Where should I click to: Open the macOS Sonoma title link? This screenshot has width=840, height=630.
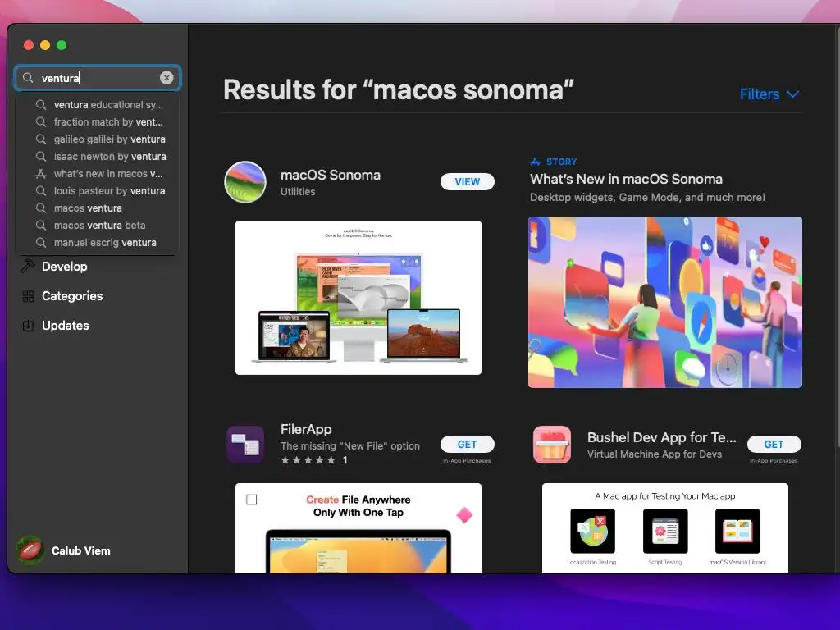click(331, 176)
